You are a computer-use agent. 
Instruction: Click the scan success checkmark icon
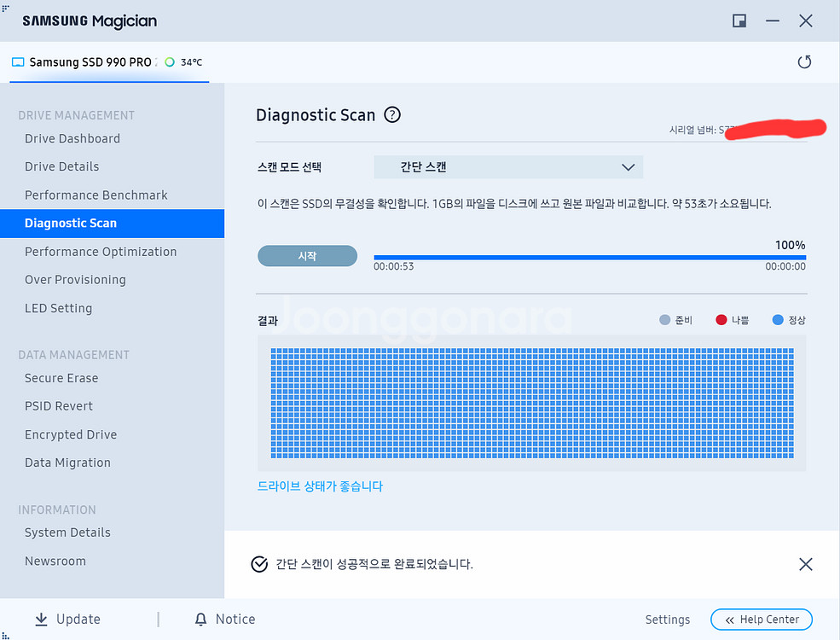click(x=259, y=564)
